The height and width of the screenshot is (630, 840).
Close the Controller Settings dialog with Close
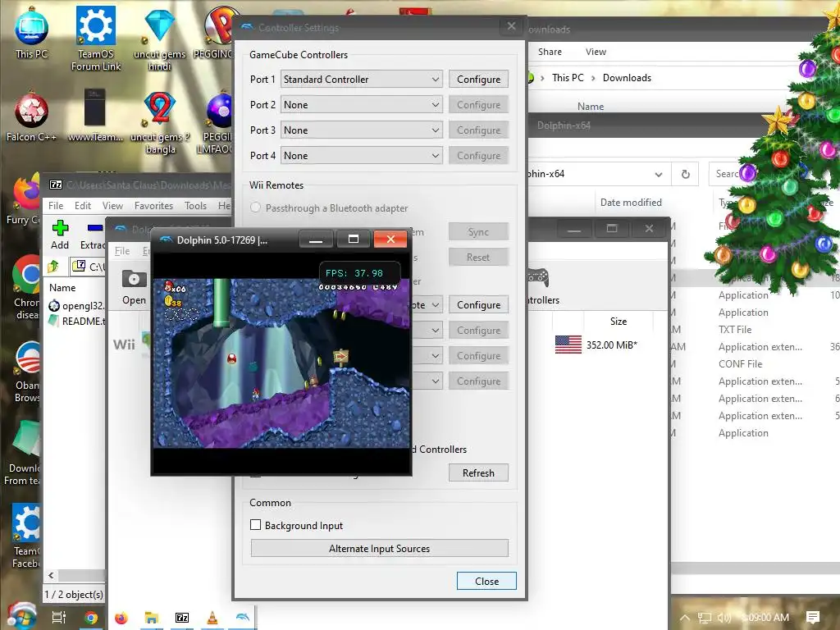486,582
